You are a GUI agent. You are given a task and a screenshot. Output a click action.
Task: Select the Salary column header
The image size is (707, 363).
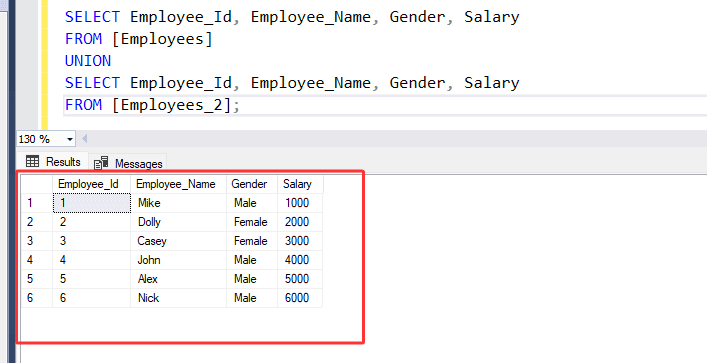tap(300, 184)
